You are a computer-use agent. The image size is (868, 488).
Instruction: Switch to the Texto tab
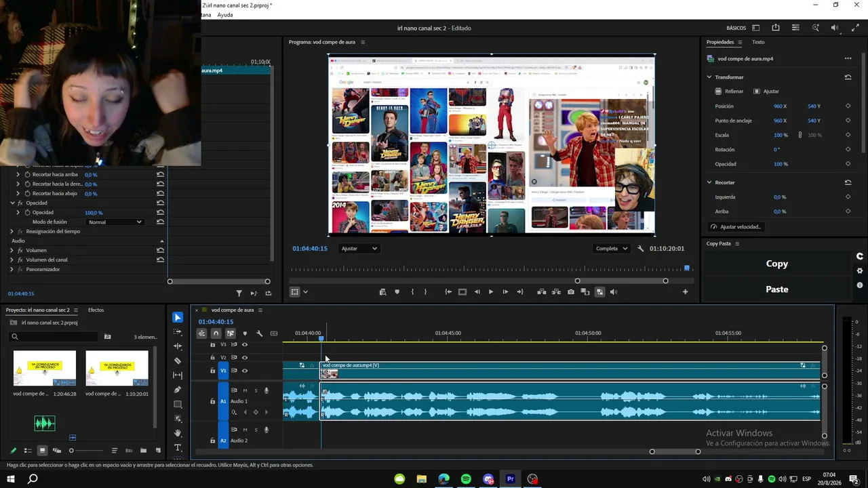pyautogui.click(x=758, y=42)
